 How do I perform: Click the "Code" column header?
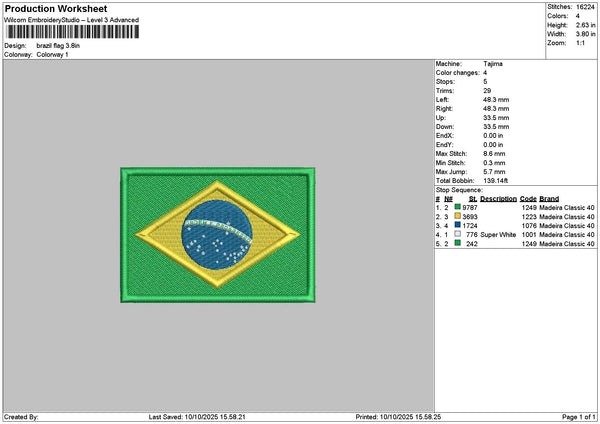528,199
